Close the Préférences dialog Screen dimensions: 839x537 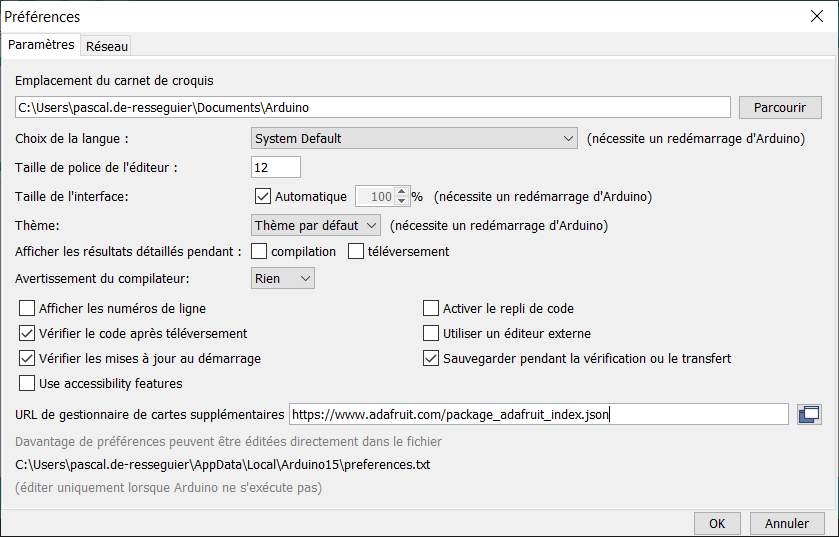[817, 16]
